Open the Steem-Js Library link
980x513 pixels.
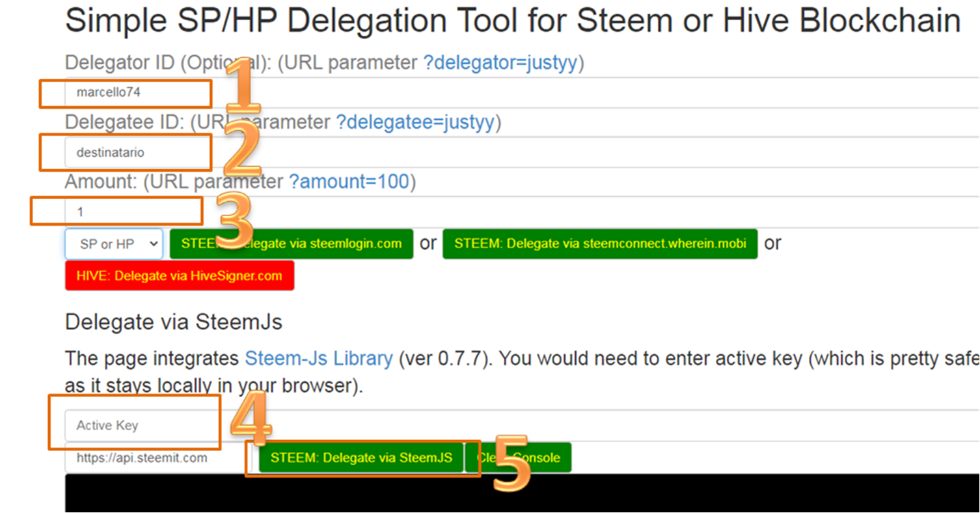click(x=319, y=359)
